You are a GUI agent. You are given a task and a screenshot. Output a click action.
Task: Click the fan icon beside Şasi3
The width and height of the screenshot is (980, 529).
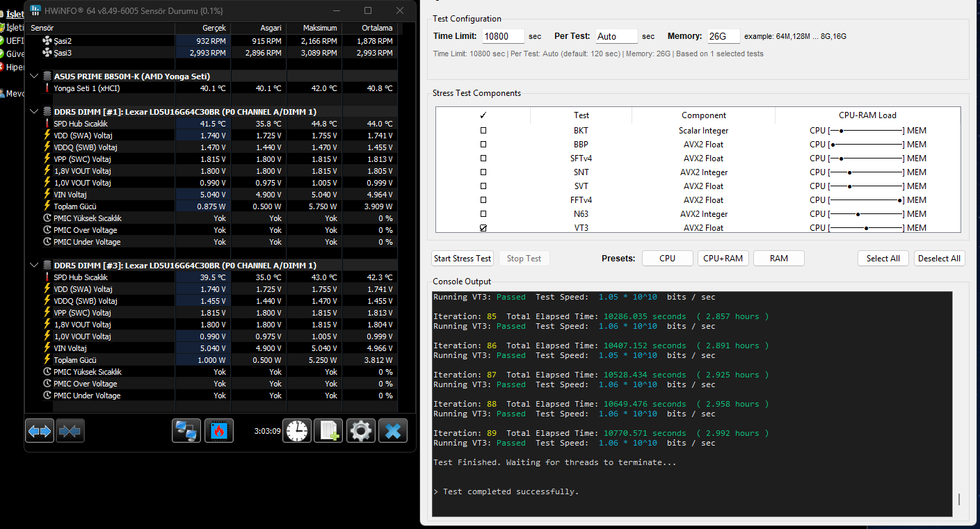click(x=47, y=53)
